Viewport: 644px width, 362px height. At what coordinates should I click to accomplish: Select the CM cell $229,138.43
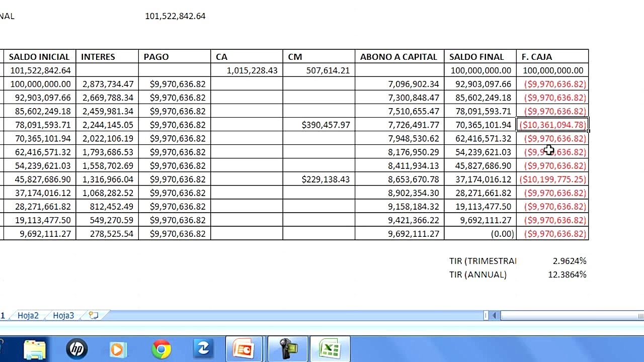pyautogui.click(x=318, y=179)
